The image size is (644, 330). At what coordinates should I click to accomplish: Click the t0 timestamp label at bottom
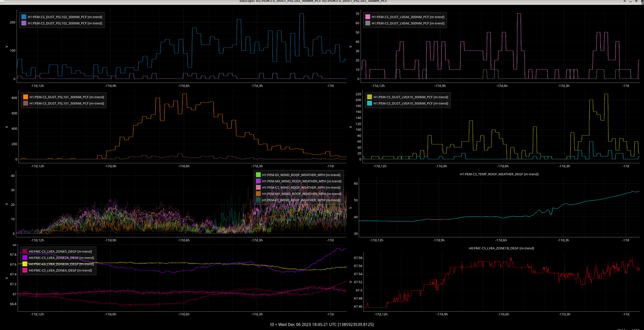coord(322,324)
